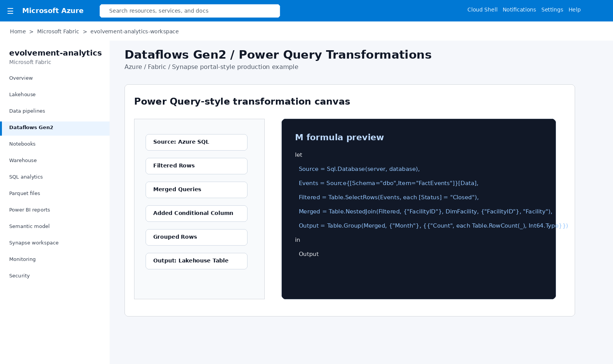The width and height of the screenshot is (613, 364).
Task: Open Parquet files sidebar item
Action: point(55,193)
